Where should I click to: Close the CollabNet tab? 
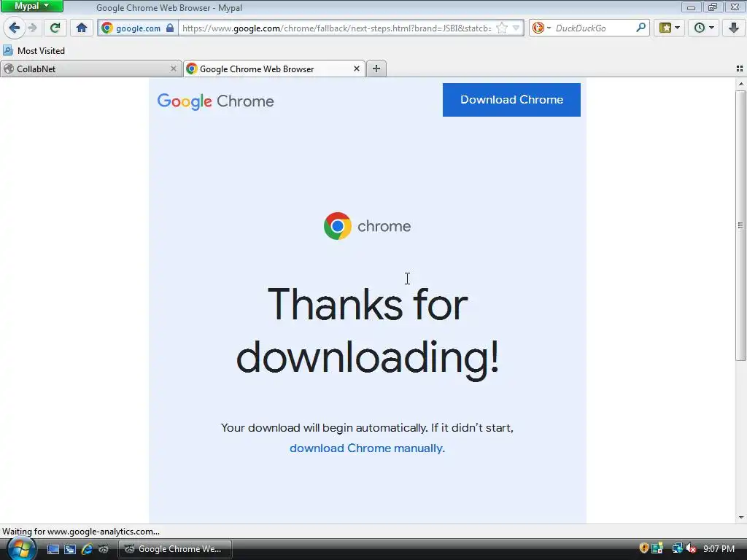(174, 69)
